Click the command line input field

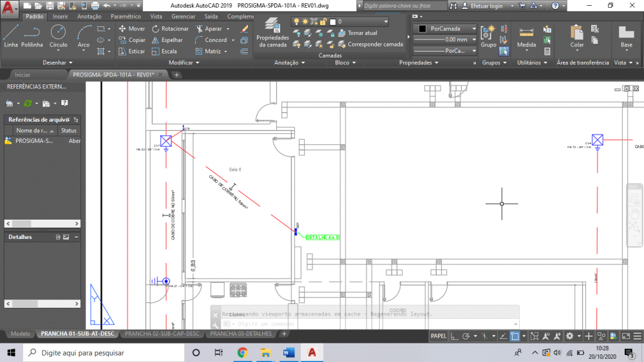coord(370,324)
